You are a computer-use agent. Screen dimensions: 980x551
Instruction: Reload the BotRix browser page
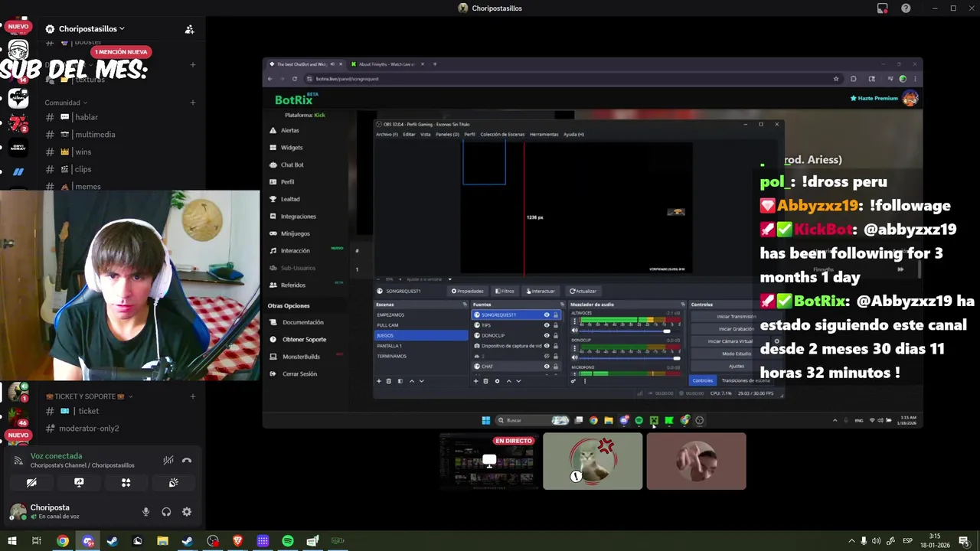point(295,79)
